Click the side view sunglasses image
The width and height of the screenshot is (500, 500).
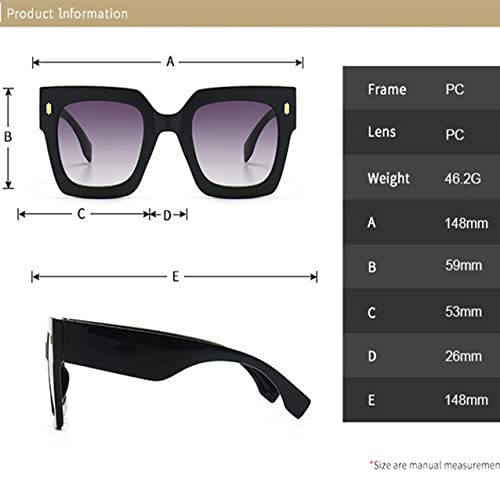point(178,373)
